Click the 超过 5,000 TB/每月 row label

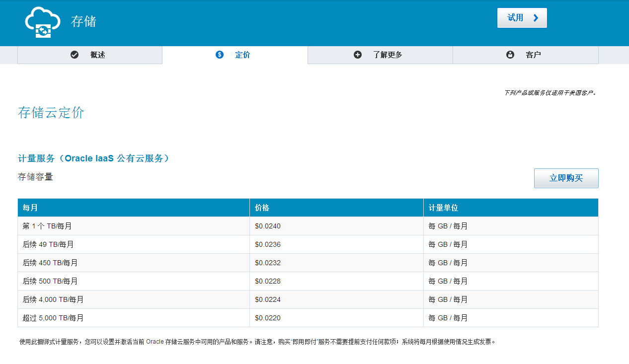pyautogui.click(x=53, y=318)
